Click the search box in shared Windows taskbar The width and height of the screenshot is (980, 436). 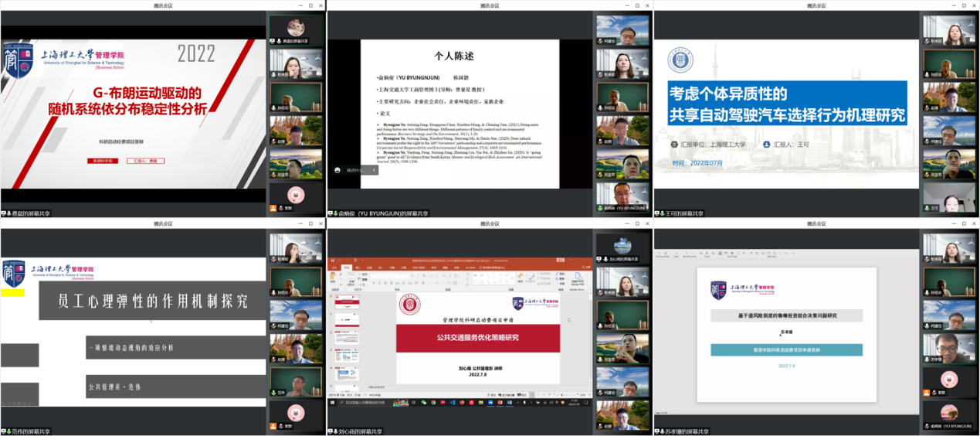(x=363, y=402)
